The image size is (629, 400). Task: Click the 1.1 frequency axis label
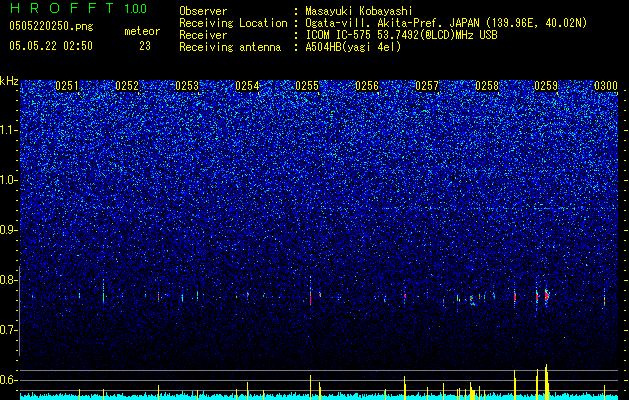coord(9,131)
